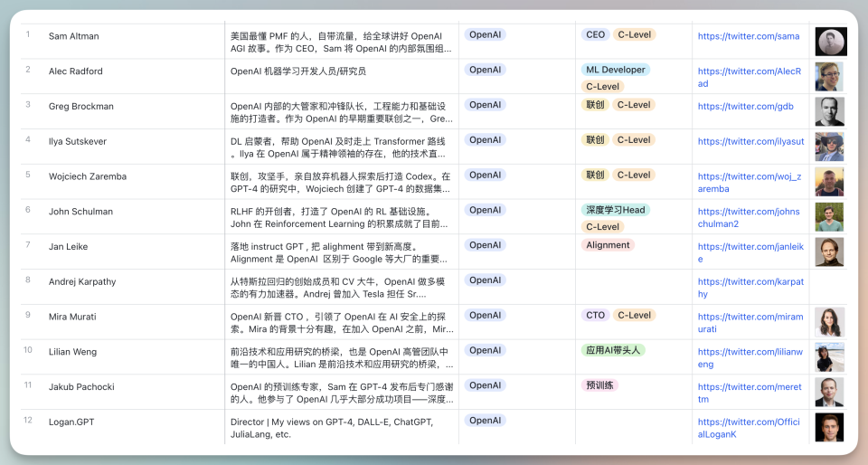
Task: Click Ilya Sutskever's avatar photo
Action: [x=829, y=147]
